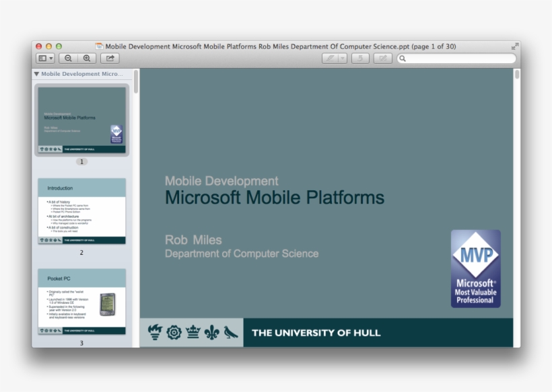Maximize the window with green button
This screenshot has width=552, height=392.
pyautogui.click(x=59, y=46)
